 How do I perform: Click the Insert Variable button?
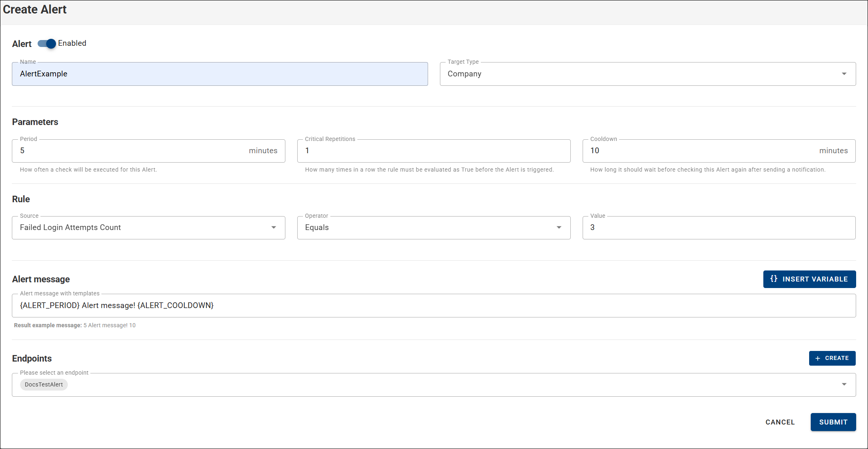(809, 279)
